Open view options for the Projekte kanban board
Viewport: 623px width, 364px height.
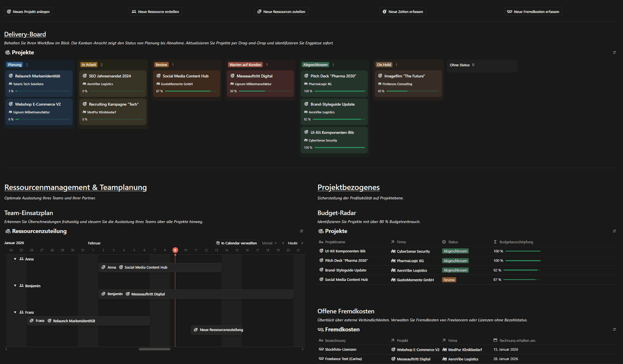click(x=615, y=52)
